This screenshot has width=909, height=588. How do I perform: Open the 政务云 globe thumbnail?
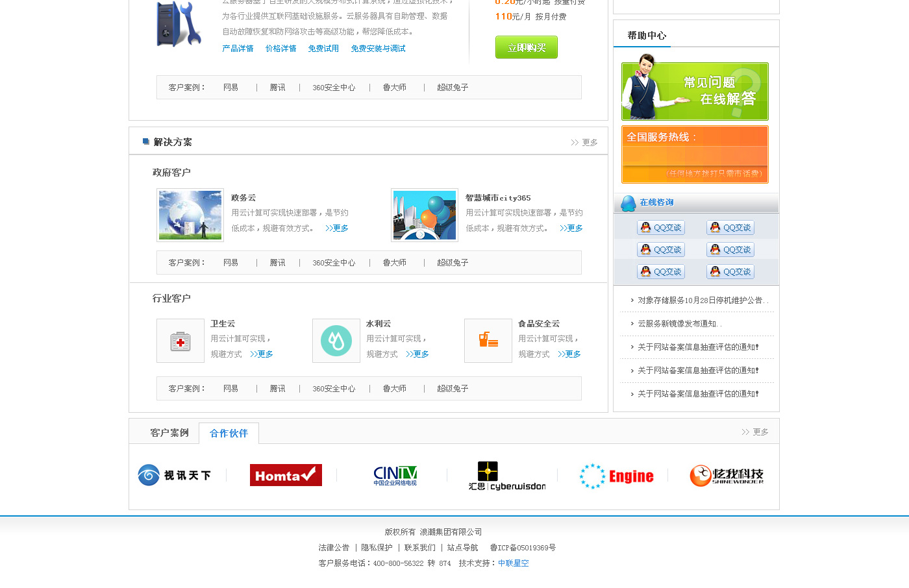point(190,215)
